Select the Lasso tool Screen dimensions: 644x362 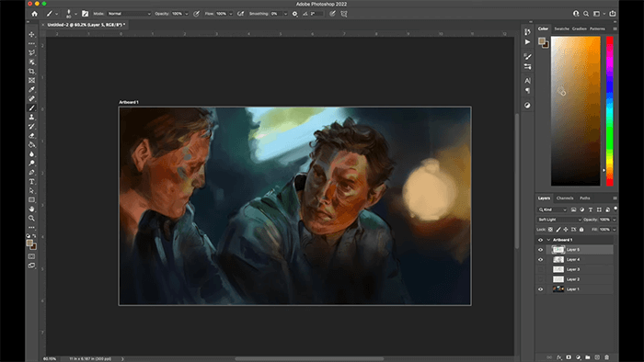tap(31, 53)
